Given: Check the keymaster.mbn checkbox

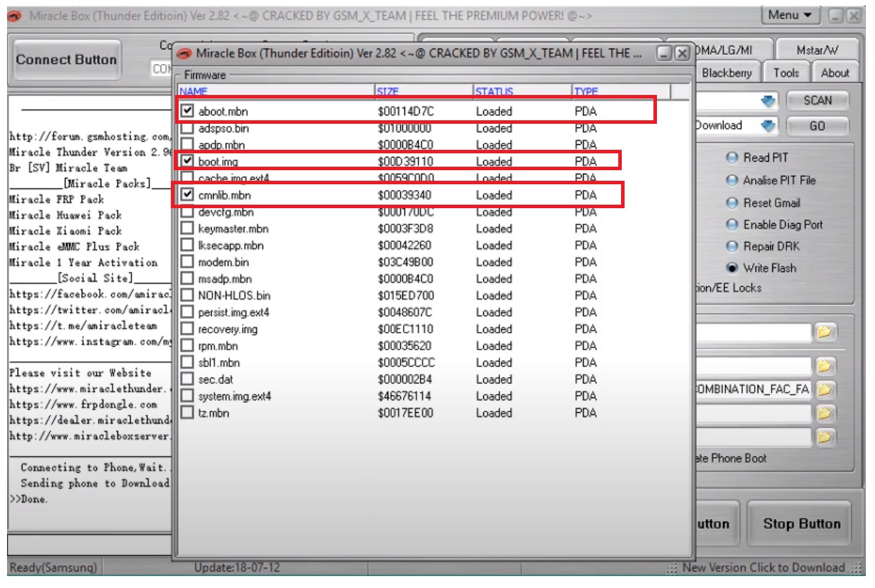Looking at the screenshot, I should coord(187,228).
